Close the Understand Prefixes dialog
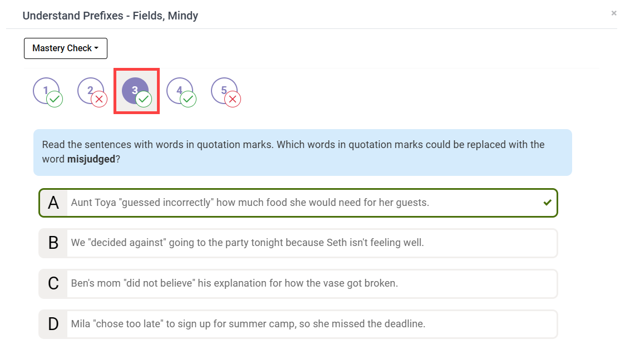The height and width of the screenshot is (364, 625). pyautogui.click(x=614, y=13)
